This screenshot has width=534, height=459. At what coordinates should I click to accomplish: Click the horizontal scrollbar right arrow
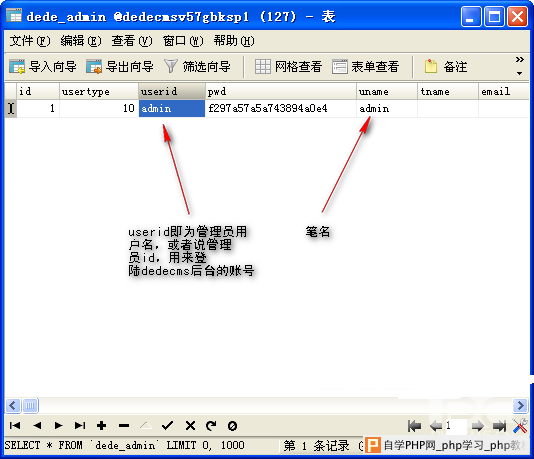pos(520,405)
